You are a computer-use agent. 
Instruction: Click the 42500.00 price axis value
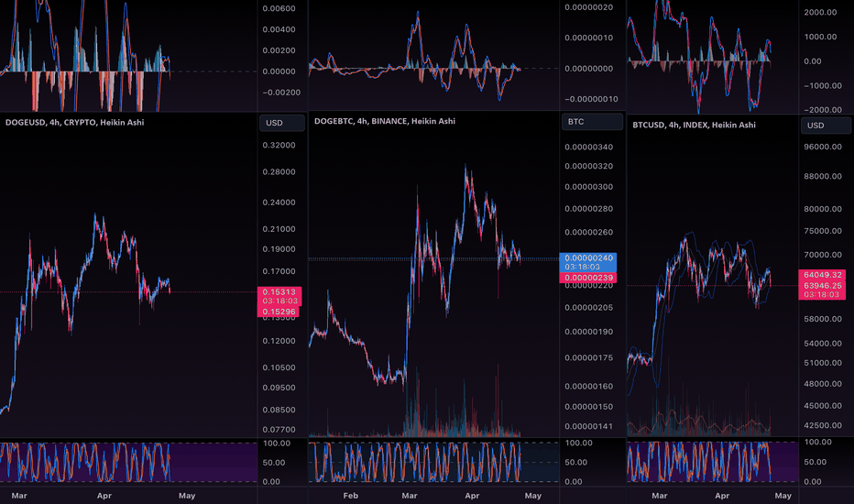click(823, 425)
